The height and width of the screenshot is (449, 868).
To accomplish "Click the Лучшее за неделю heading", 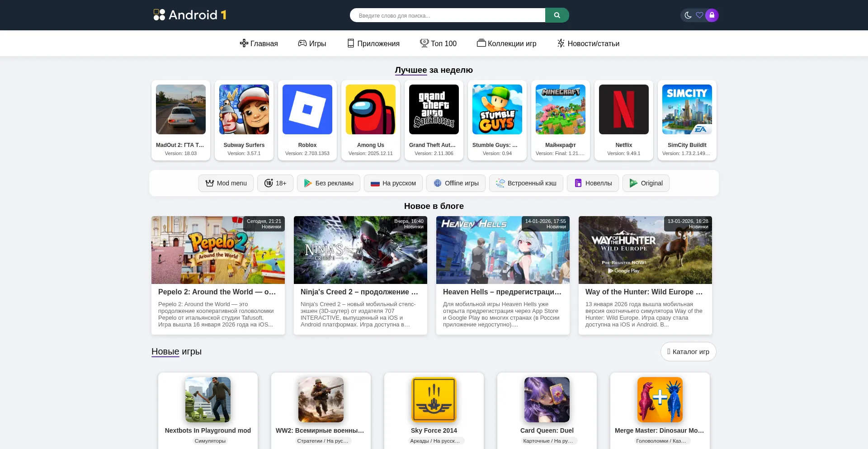I will 434,70.
